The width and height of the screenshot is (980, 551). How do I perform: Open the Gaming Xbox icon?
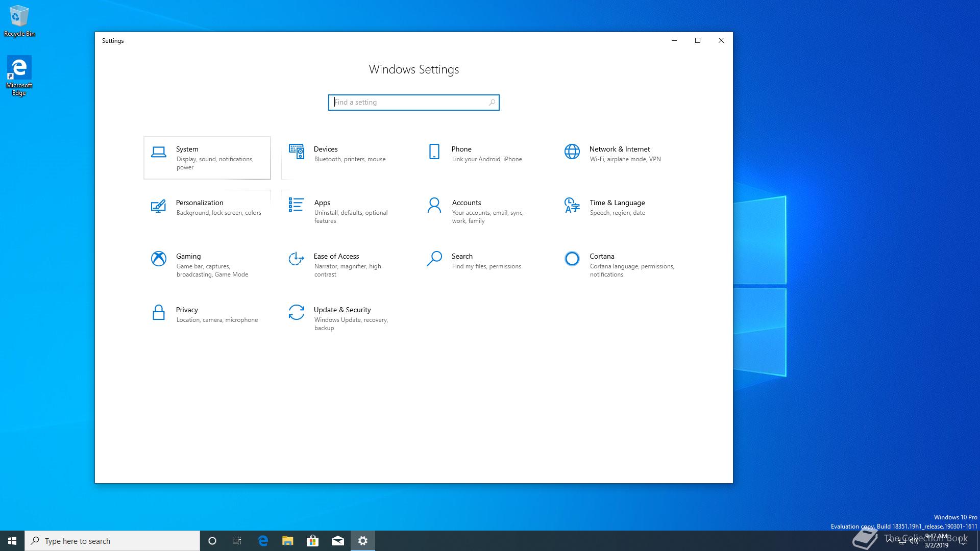159,259
